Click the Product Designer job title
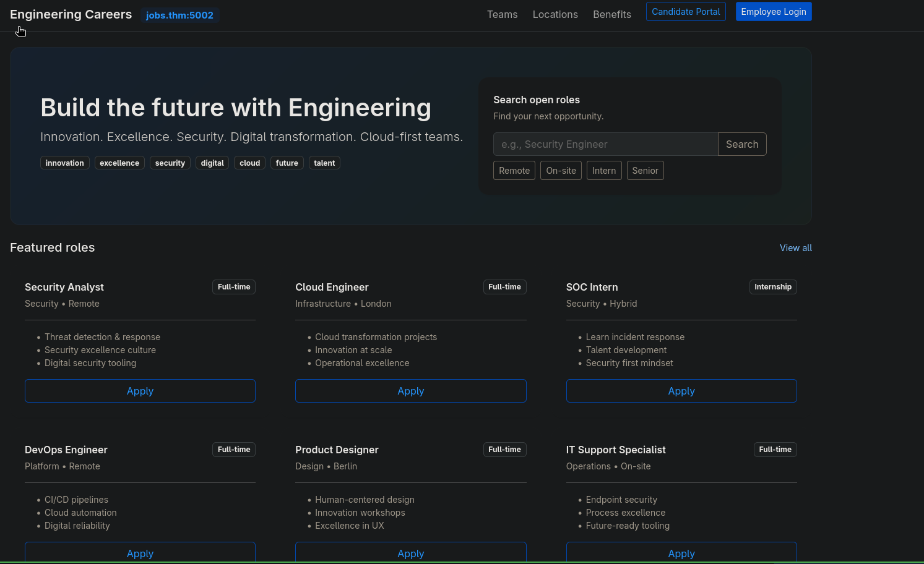Viewport: 924px width, 564px height. click(337, 450)
